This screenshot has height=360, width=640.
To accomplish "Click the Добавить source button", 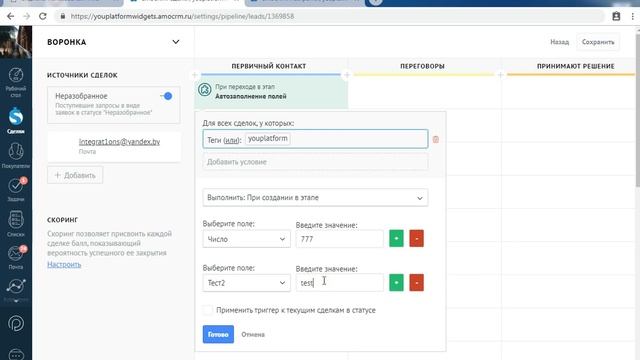I will click(x=75, y=175).
